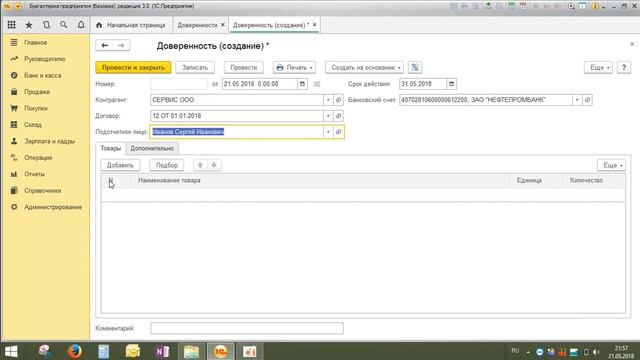Click the Комментарий input field
This screenshot has width=640, height=360.
point(247,328)
